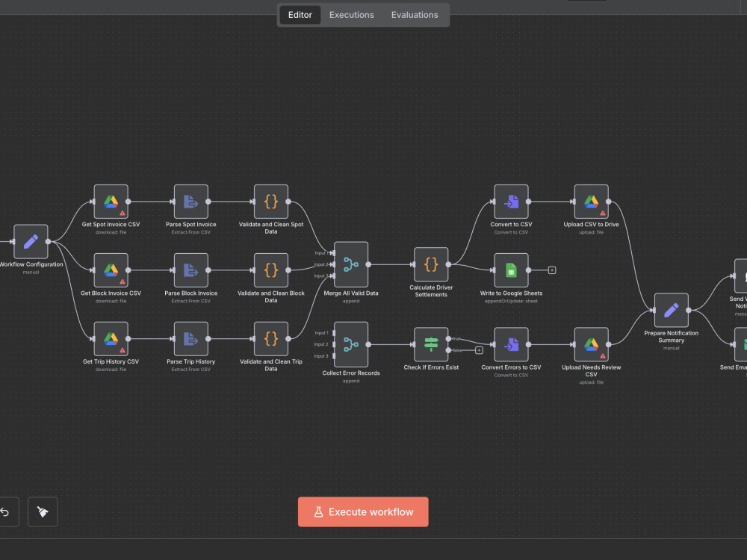Open the Evaluations tab

point(415,15)
